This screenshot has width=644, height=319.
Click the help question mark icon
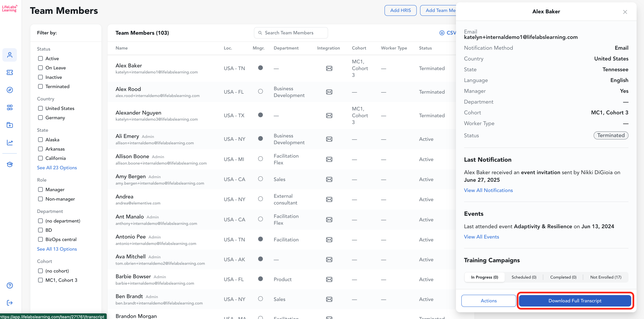pos(10,285)
